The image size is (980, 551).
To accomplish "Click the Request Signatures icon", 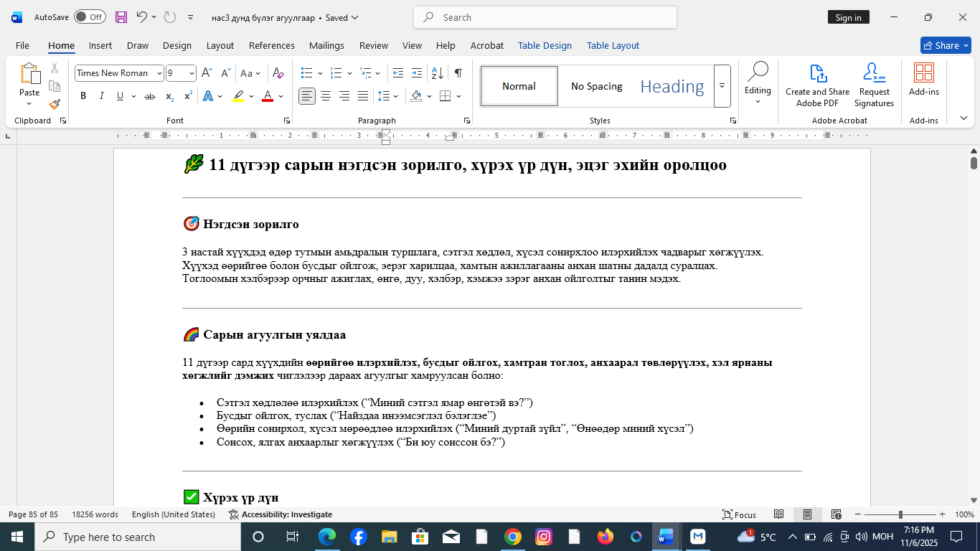I will (874, 85).
